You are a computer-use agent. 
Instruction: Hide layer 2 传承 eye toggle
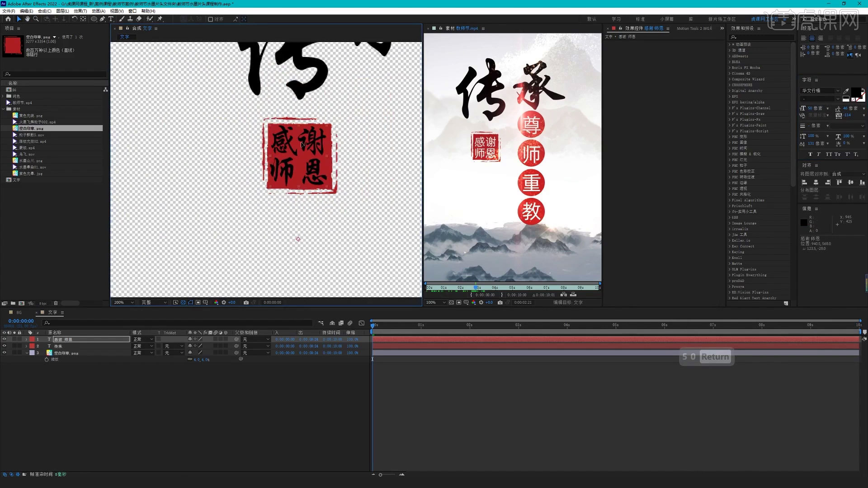point(5,346)
